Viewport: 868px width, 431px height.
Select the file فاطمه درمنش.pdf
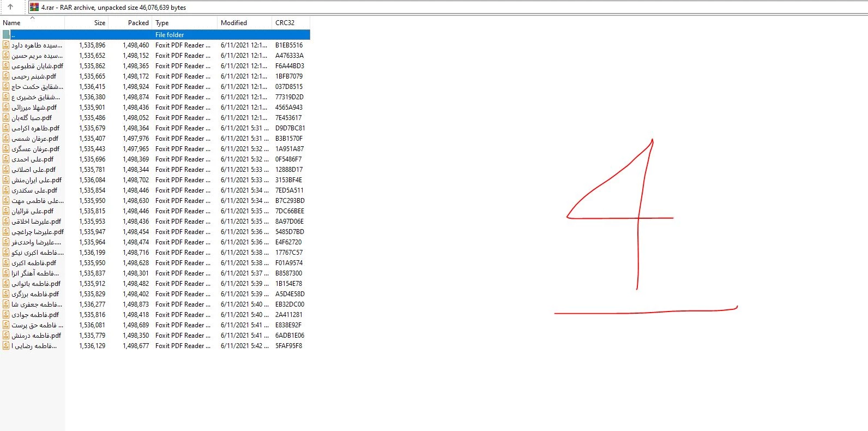(x=37, y=336)
